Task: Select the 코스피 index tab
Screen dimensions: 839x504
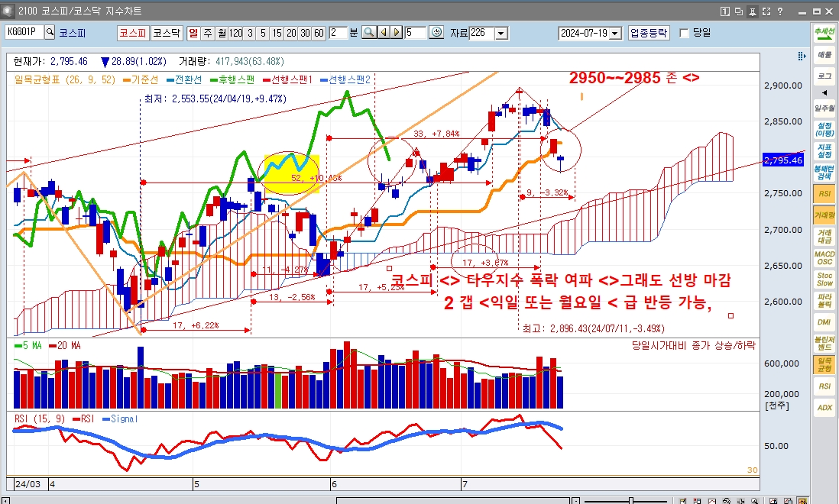Action: (133, 33)
